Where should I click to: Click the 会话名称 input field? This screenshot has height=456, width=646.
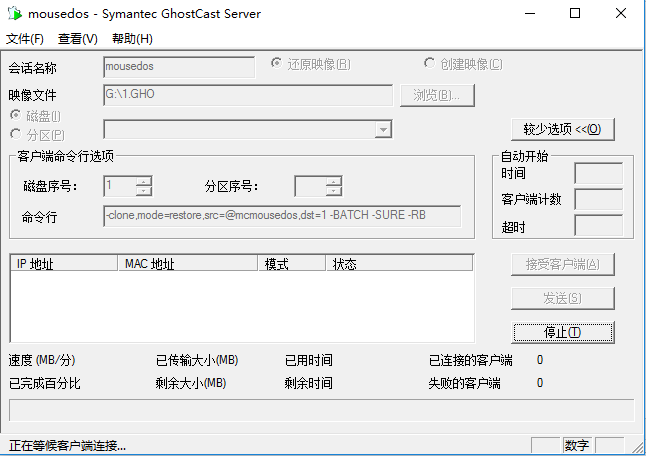click(179, 67)
